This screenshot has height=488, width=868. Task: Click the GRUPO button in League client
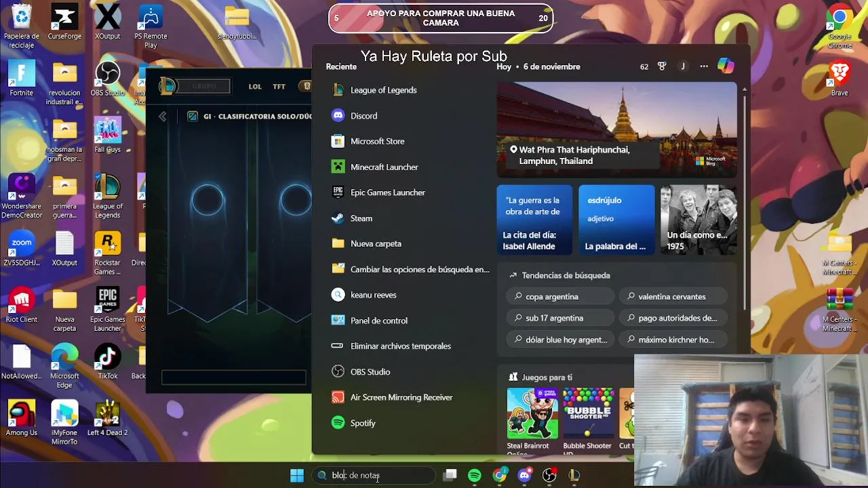tap(203, 86)
